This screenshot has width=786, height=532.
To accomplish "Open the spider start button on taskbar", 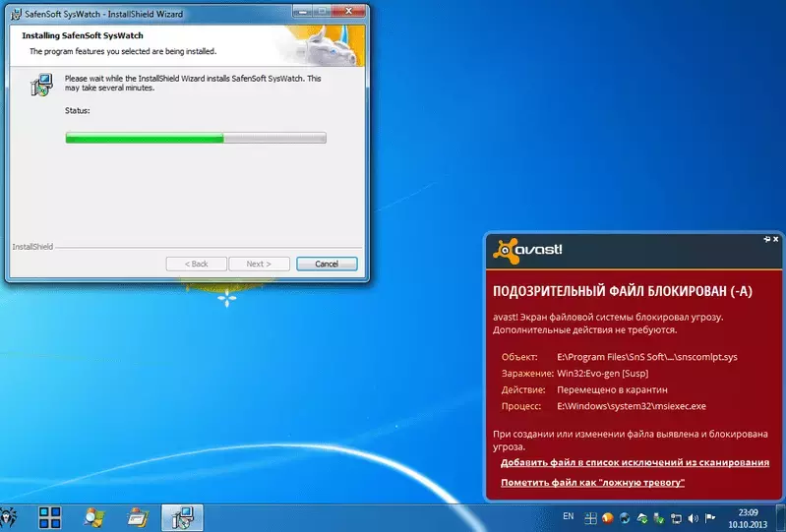I will [x=9, y=517].
